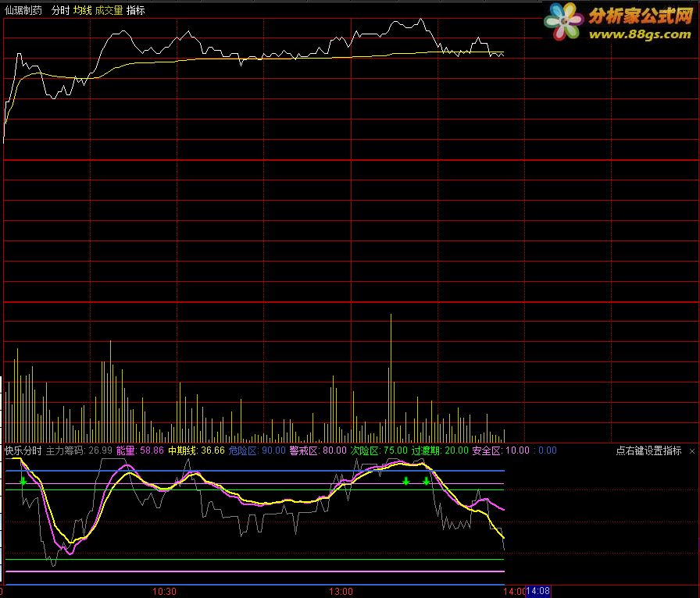Screen dimensions: 700x598
Task: Click the 10:30 time axis label
Action: coord(164,592)
